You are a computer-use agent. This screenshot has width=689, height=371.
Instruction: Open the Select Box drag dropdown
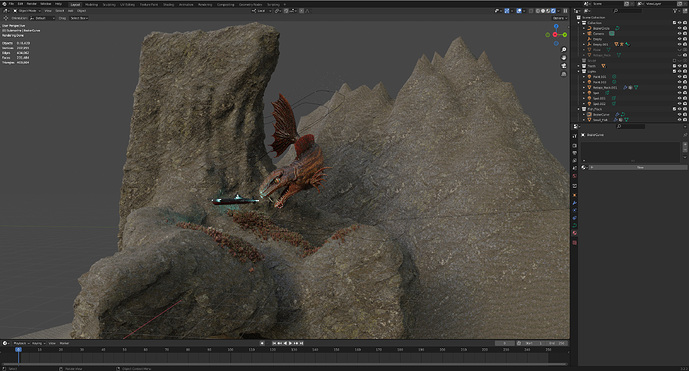(79, 18)
